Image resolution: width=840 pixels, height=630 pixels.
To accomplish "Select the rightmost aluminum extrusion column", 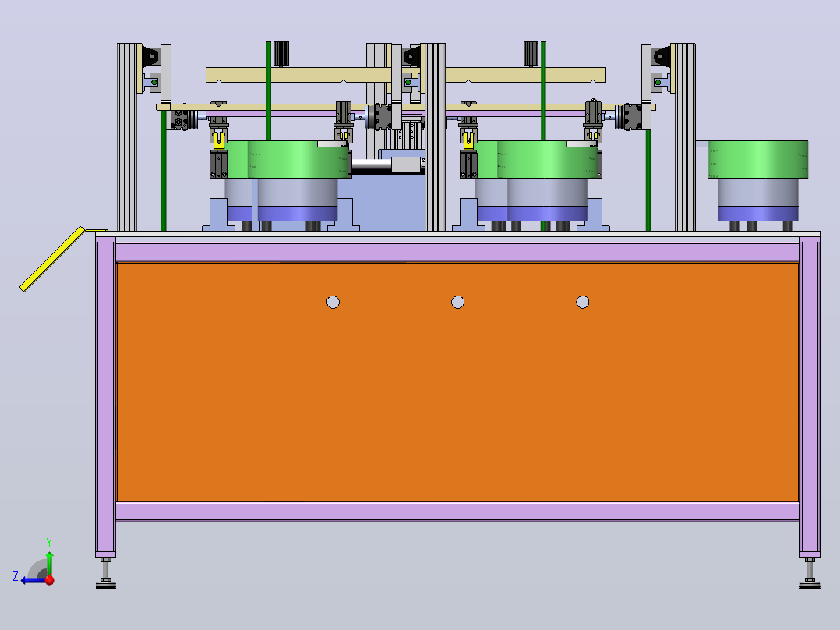I will tap(685, 137).
